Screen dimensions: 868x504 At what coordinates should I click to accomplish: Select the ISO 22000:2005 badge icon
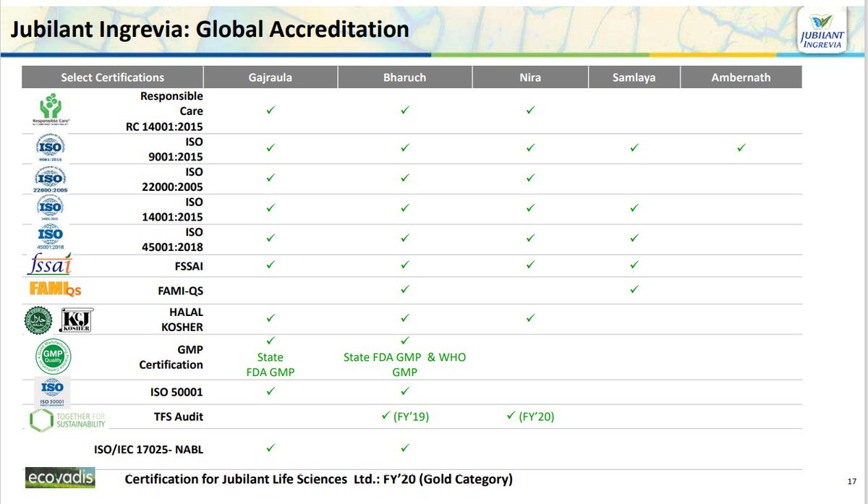(x=49, y=179)
